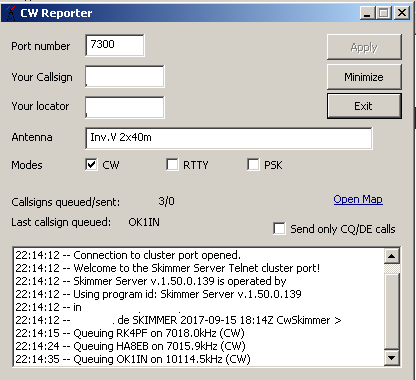Open the Open Map link
The width and height of the screenshot is (416, 380).
(358, 199)
